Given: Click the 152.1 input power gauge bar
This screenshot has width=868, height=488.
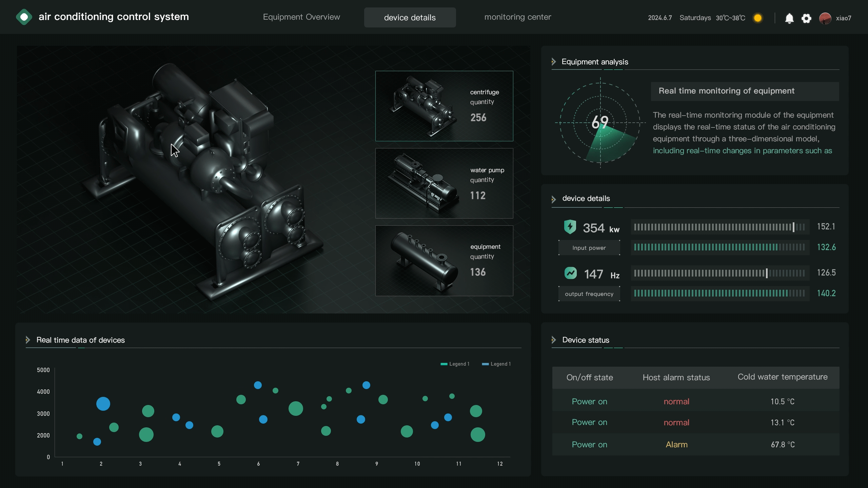Looking at the screenshot, I should 720,227.
